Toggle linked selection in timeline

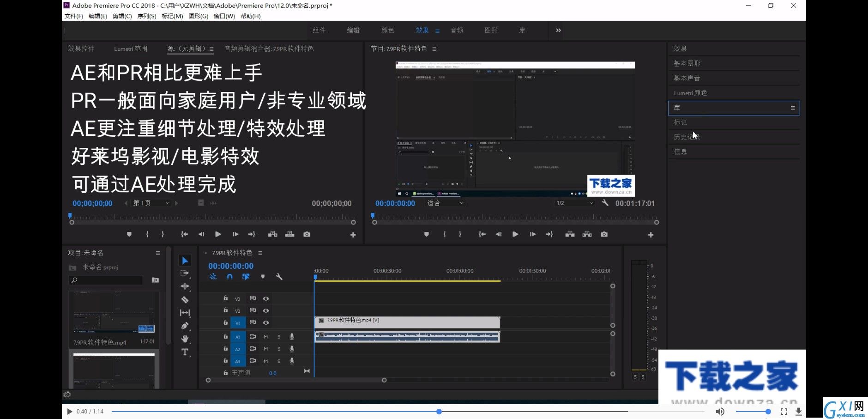click(246, 277)
